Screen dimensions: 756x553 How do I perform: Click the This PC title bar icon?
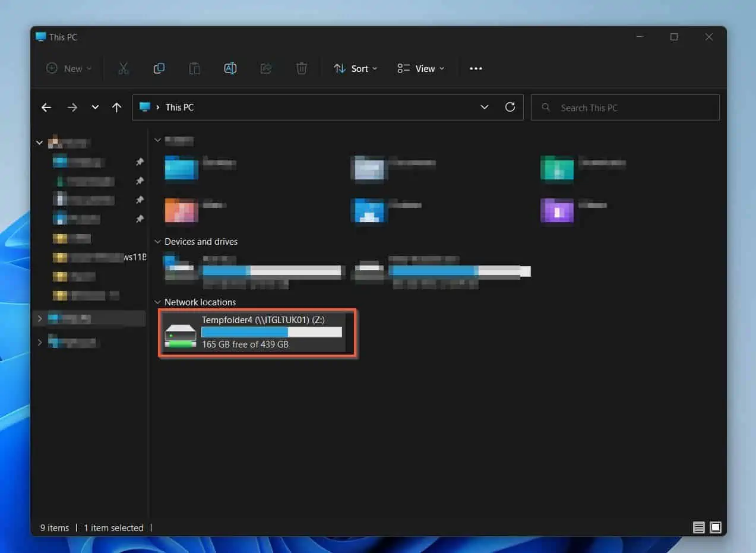40,37
